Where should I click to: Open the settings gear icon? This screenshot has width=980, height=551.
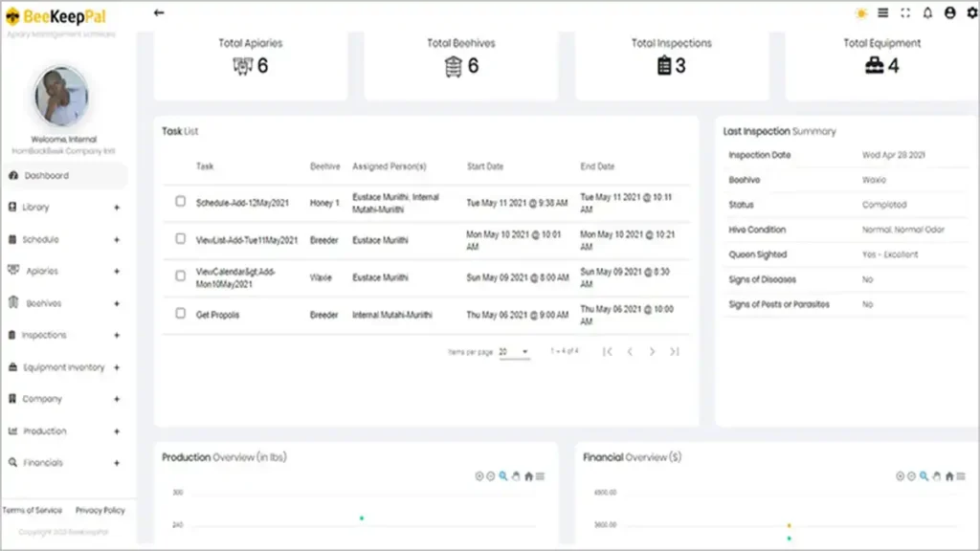pos(972,13)
